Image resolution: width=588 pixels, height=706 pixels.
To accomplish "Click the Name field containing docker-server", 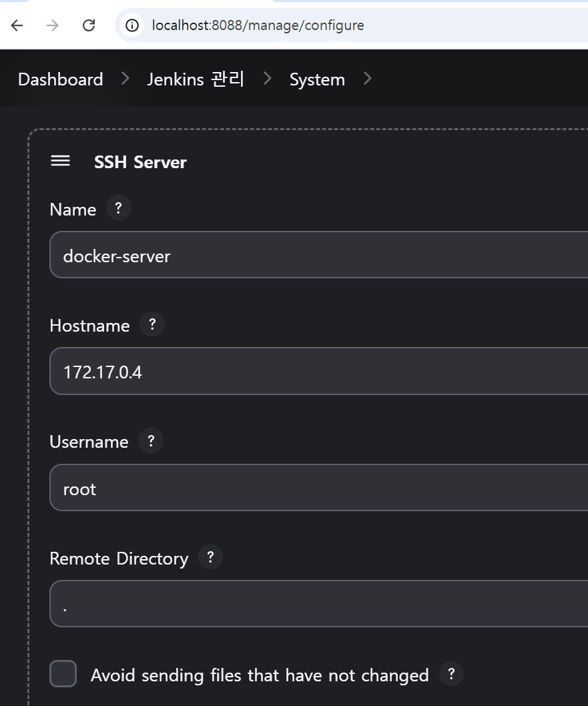I will coord(320,255).
